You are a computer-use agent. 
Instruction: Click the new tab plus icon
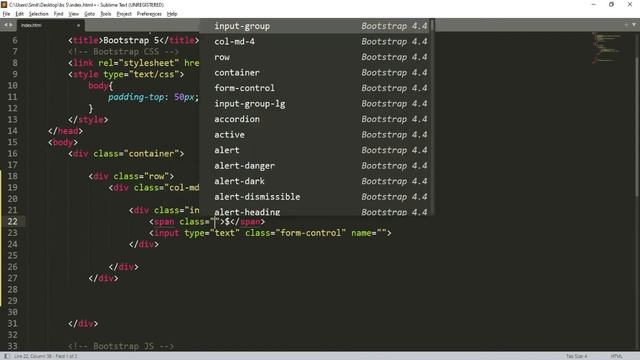point(627,25)
